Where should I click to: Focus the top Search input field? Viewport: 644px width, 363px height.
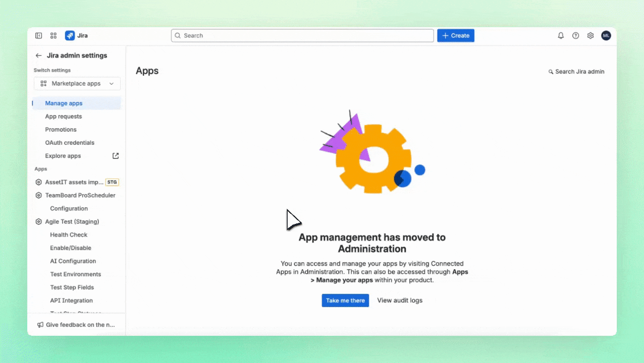303,36
